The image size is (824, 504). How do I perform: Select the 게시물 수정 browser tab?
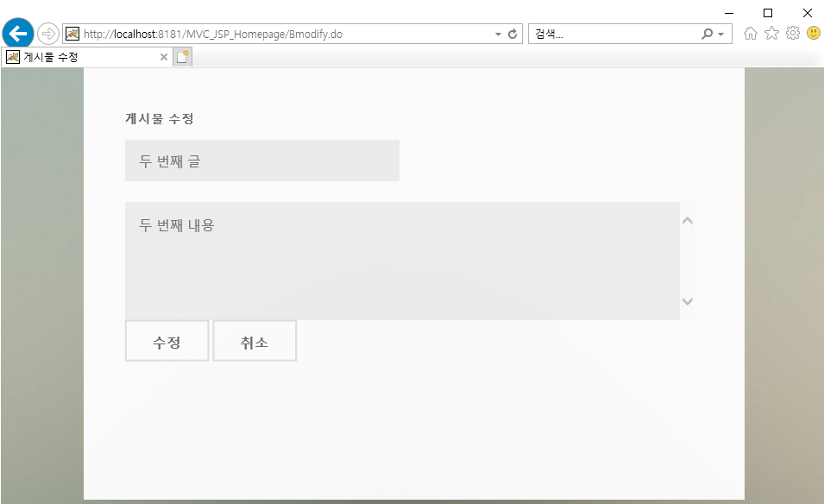[x=78, y=56]
